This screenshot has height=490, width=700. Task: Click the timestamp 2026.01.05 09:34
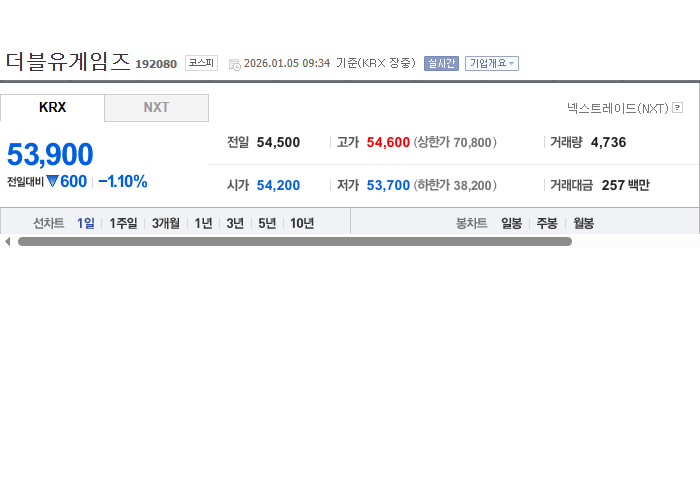[x=287, y=63]
